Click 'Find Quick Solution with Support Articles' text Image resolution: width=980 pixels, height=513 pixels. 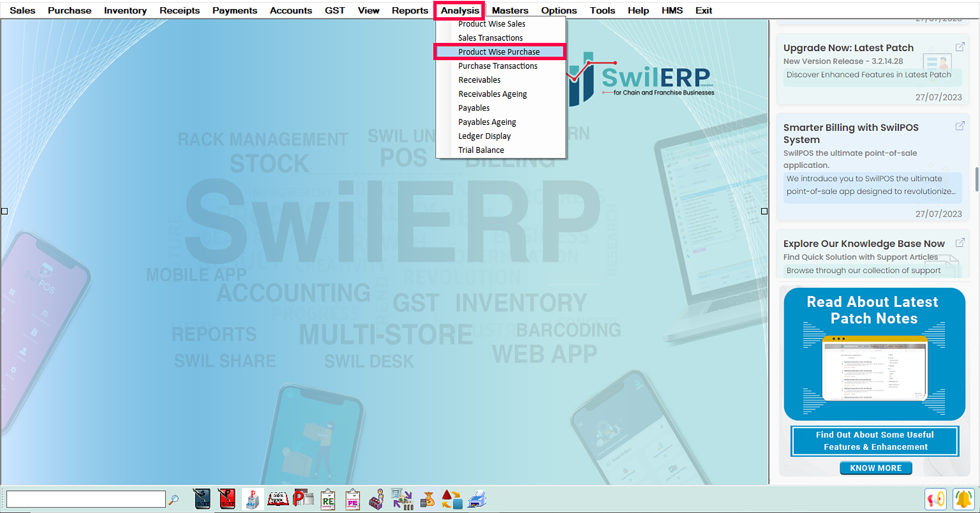861,257
